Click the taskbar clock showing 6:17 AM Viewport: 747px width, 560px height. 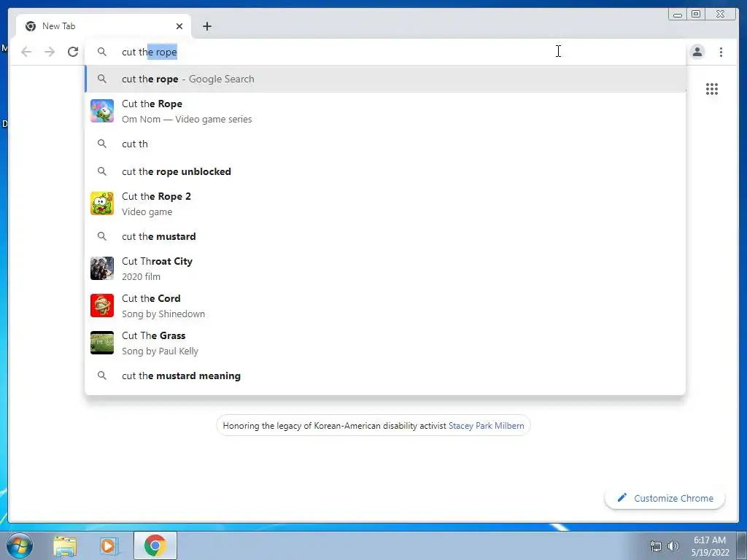click(x=710, y=546)
